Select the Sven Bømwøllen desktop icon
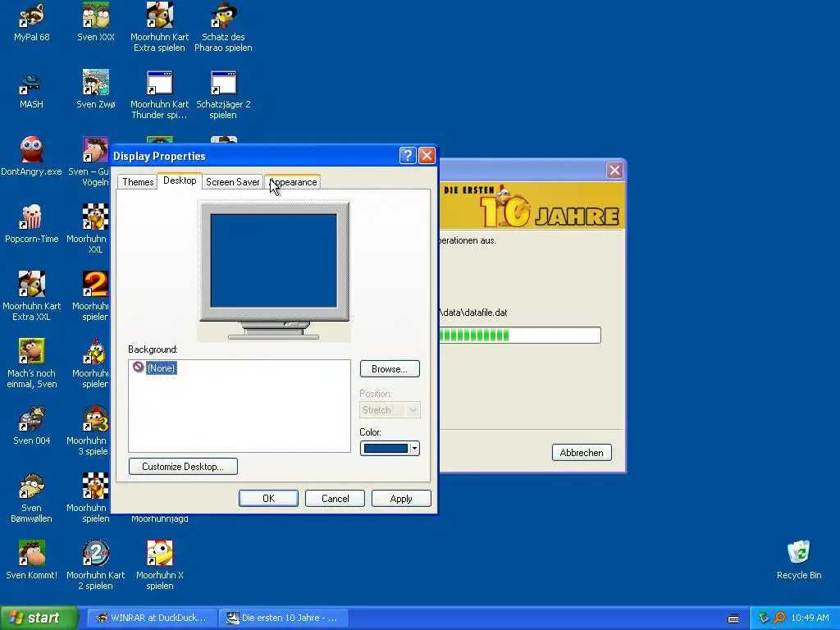This screenshot has width=840, height=630. (31, 498)
